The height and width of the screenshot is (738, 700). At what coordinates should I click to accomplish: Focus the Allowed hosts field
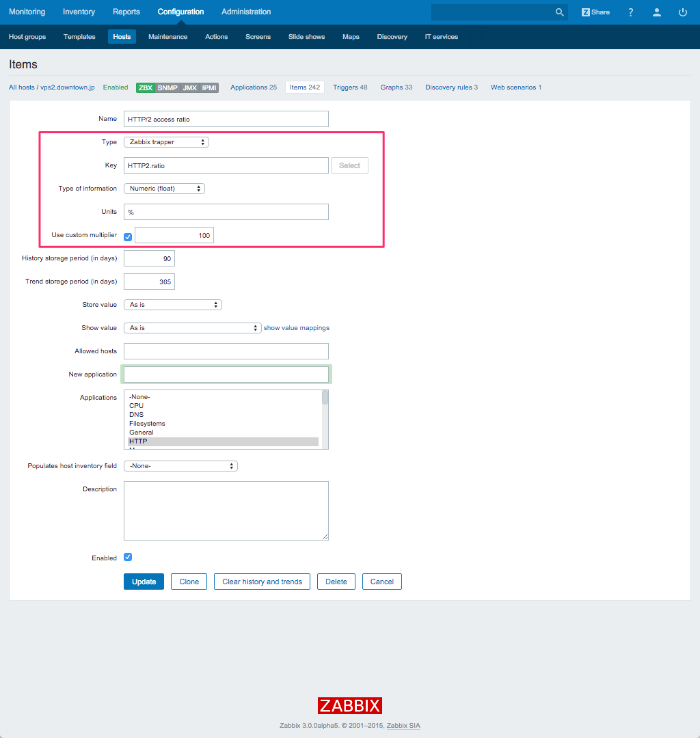point(226,351)
